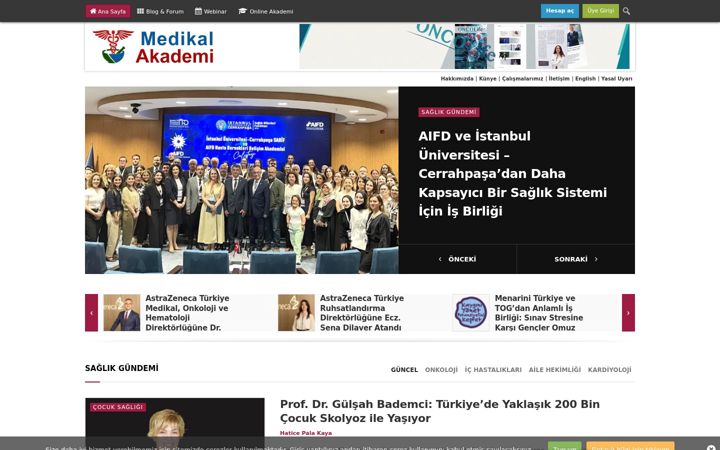This screenshot has width=720, height=450.
Task: Open AstraZeneca Türkiye Medikal, Onkoloji headline
Action: [x=187, y=313]
